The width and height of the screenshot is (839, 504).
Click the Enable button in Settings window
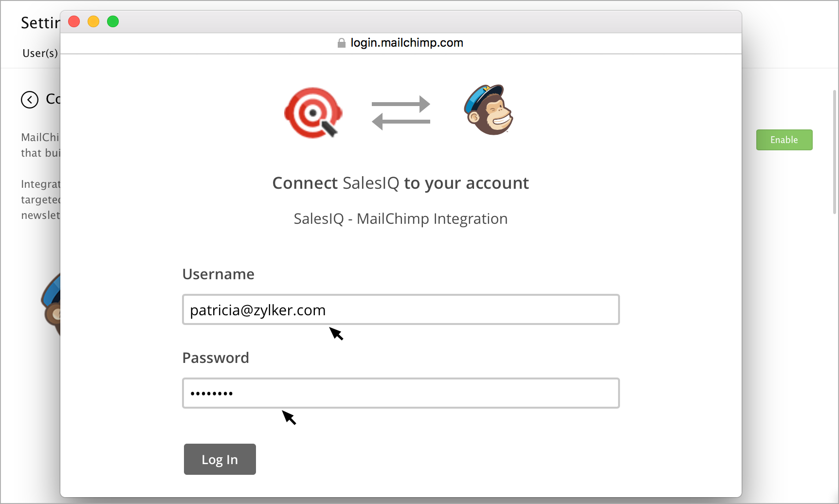pos(784,140)
